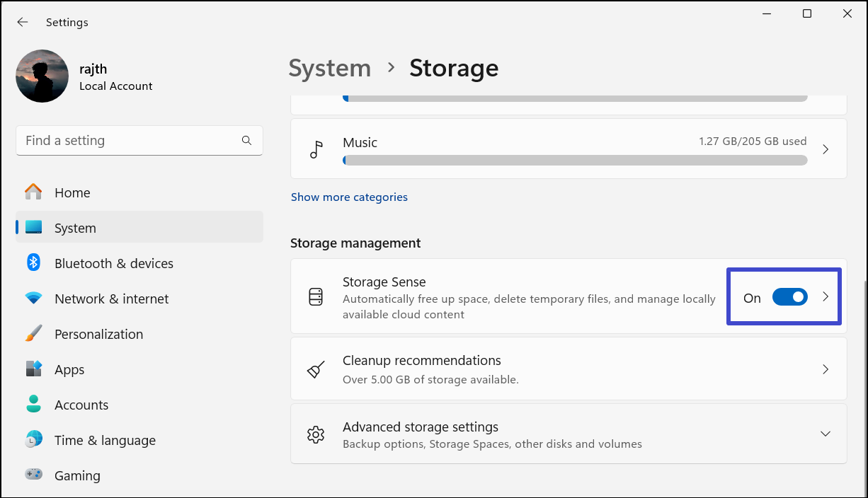Image resolution: width=868 pixels, height=498 pixels.
Task: Open the Apps settings section
Action: (x=69, y=369)
